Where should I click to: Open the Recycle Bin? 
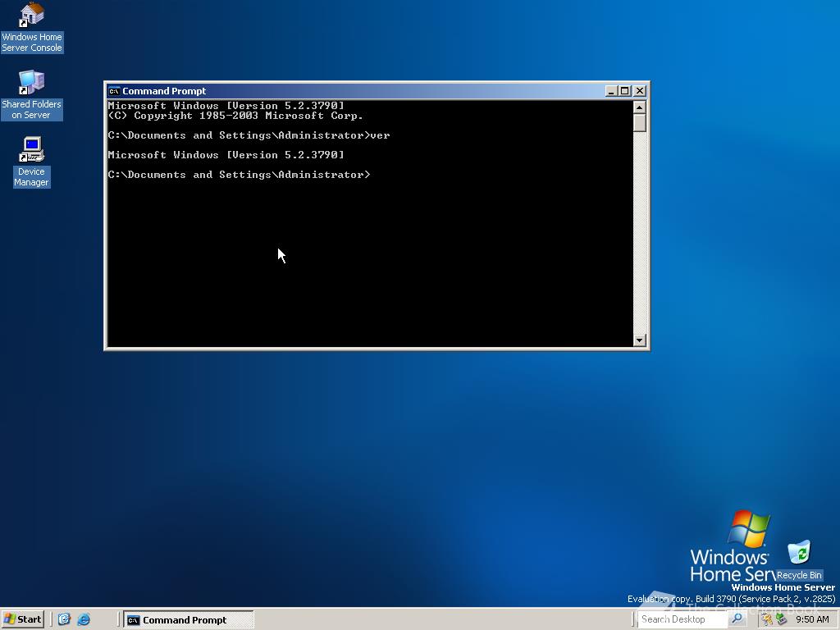click(799, 560)
